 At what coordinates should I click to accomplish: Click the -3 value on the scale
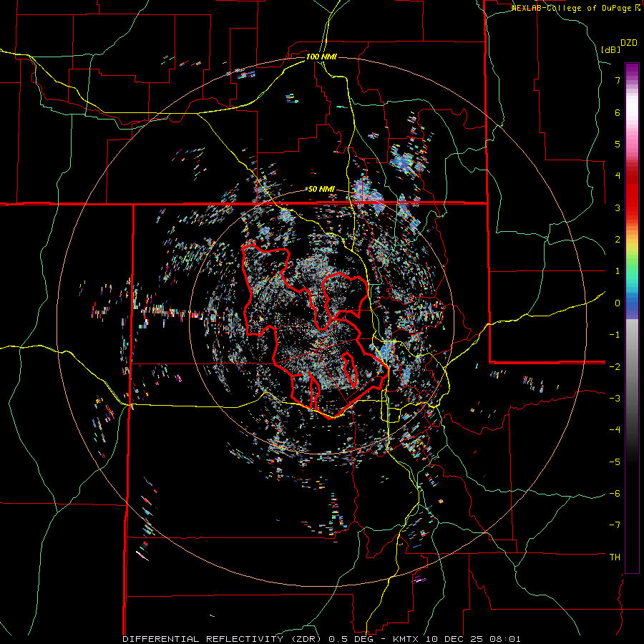tap(615, 398)
